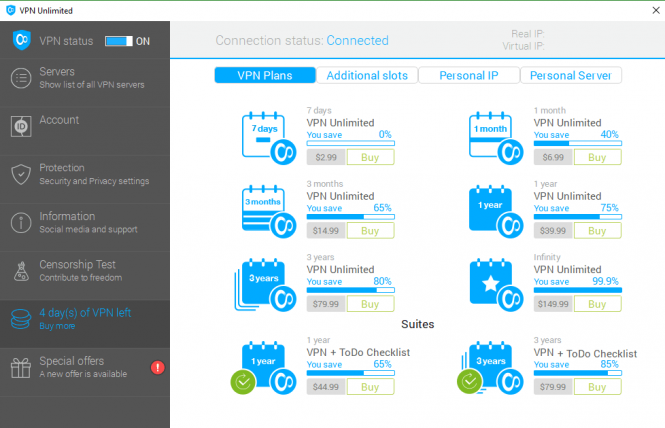
Task: Open the Personal Server tab
Action: pyautogui.click(x=571, y=76)
